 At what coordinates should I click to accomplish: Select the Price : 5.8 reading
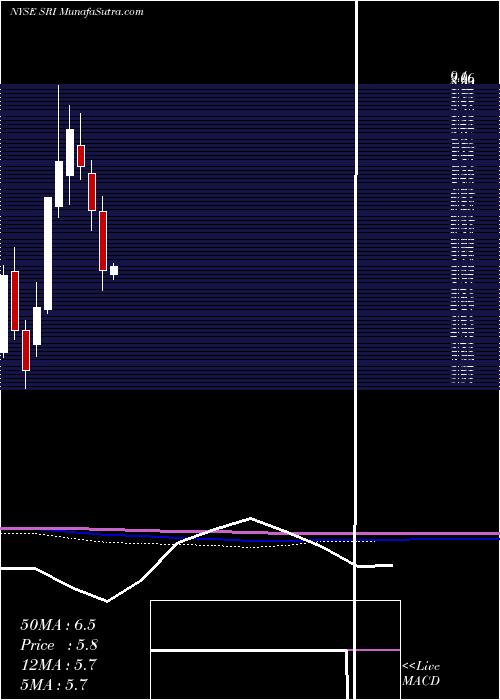pos(59,645)
